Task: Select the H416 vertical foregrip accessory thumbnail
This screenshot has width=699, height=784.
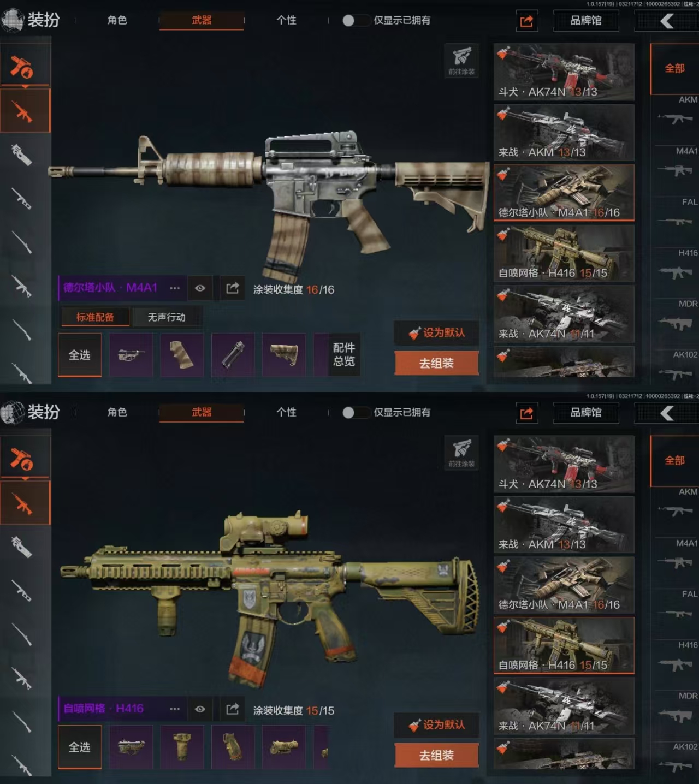Action: click(182, 747)
